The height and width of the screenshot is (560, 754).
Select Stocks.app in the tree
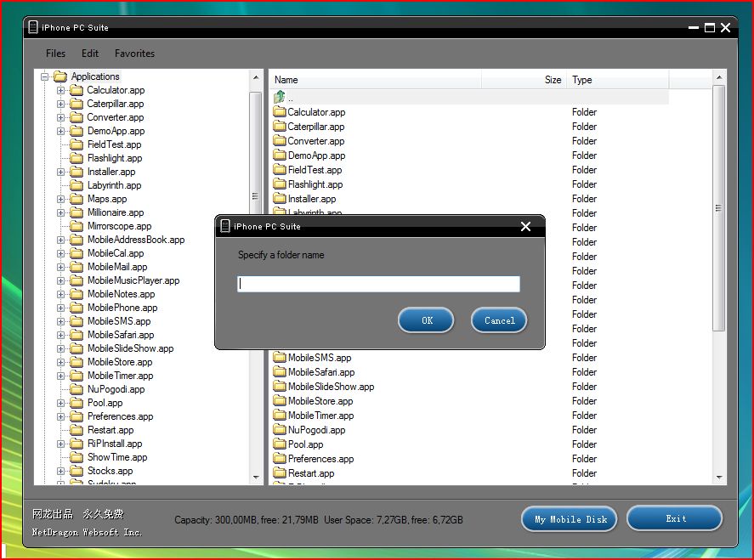pos(111,471)
